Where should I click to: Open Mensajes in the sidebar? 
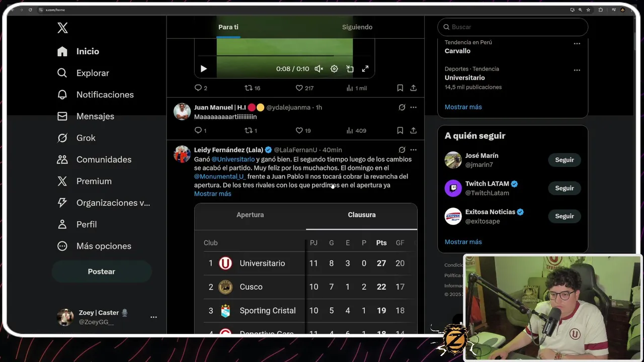point(86,116)
